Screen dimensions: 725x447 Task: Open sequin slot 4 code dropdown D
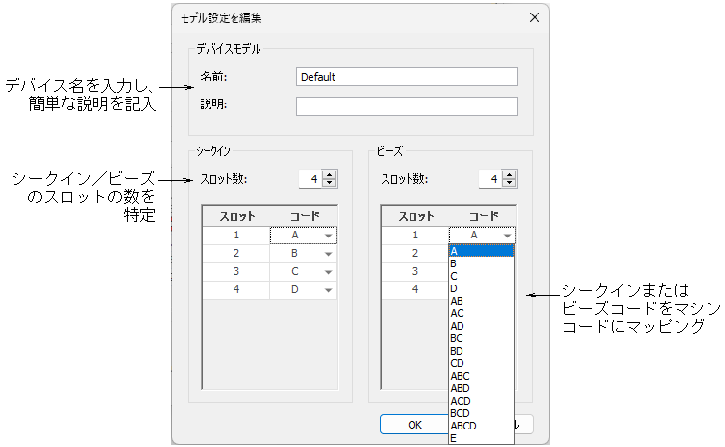(x=328, y=290)
